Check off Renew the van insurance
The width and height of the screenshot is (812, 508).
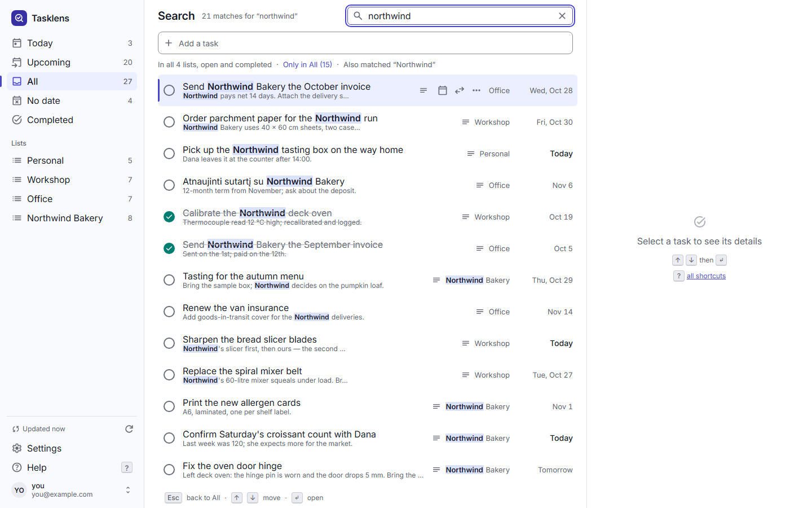point(169,312)
